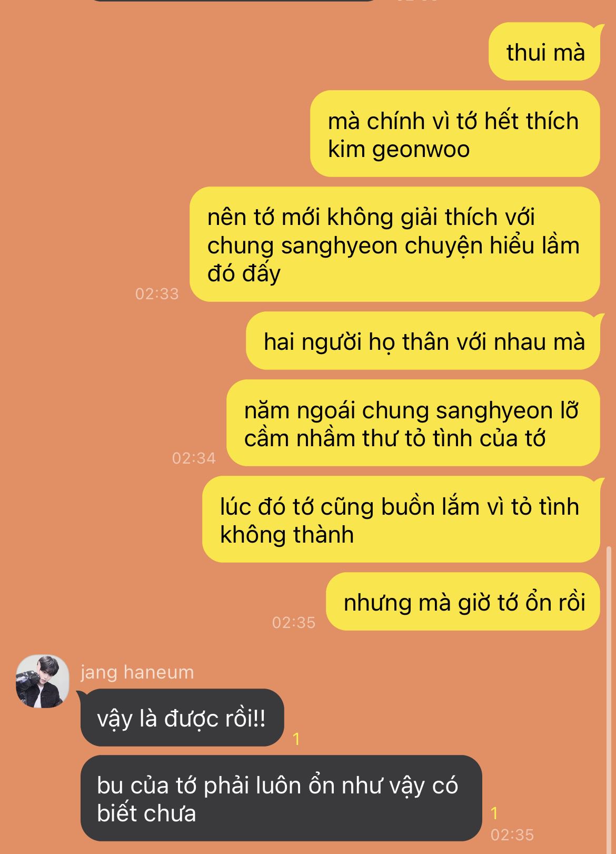
Task: Click the 02:35 timestamp under the last message
Action: [512, 835]
